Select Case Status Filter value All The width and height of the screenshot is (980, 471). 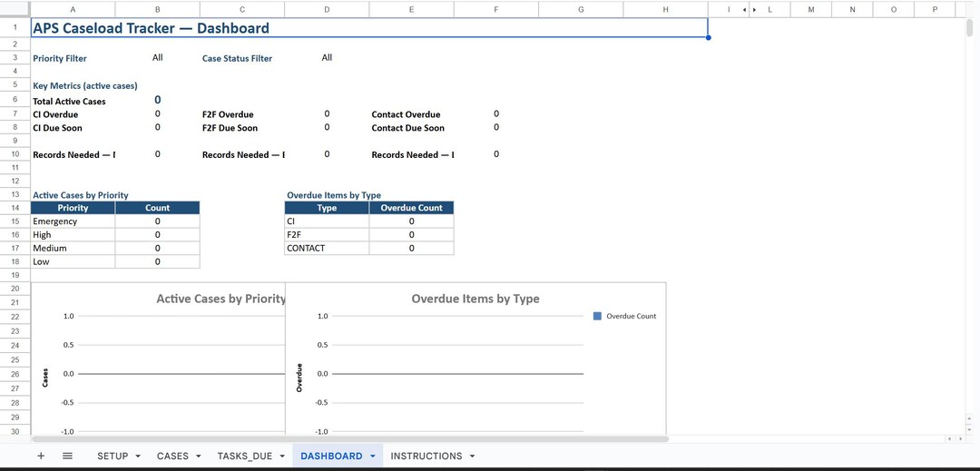327,57
